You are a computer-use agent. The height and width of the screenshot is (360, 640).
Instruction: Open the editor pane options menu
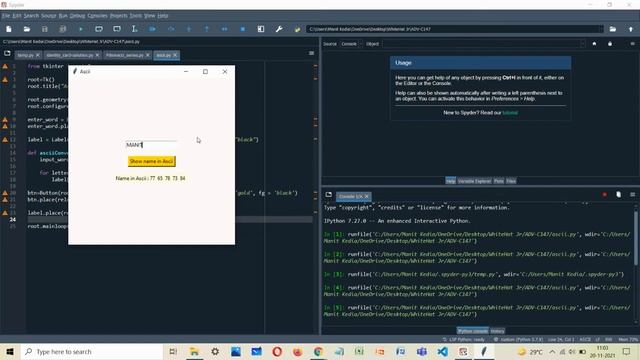[x=311, y=53]
